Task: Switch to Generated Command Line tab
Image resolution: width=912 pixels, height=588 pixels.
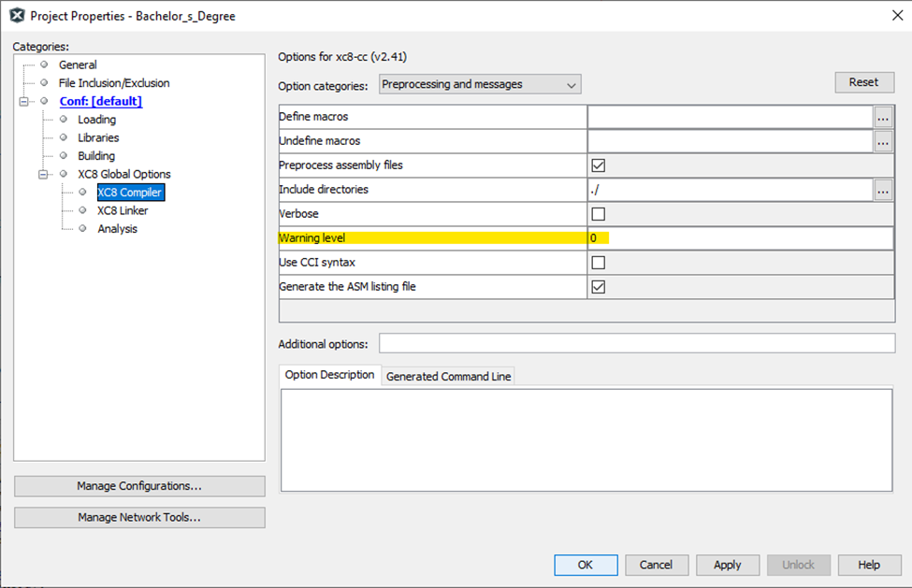Action: tap(448, 376)
